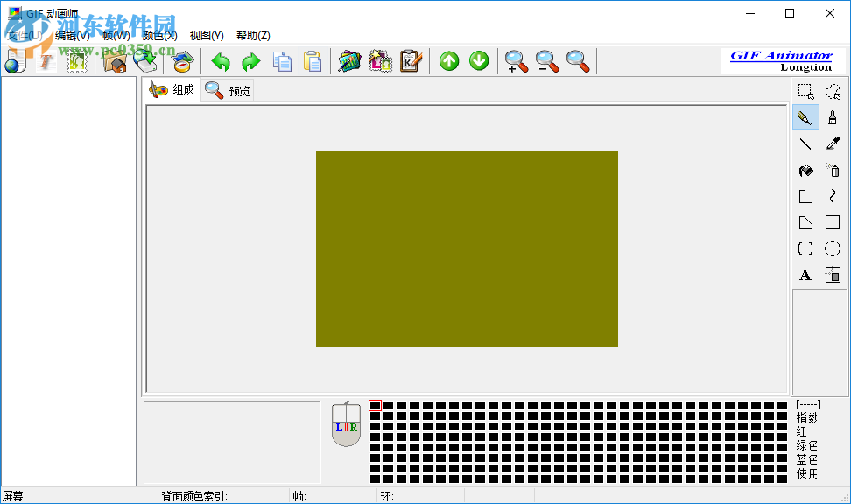
Task: Pick the paintbrush tool
Action: (833, 117)
